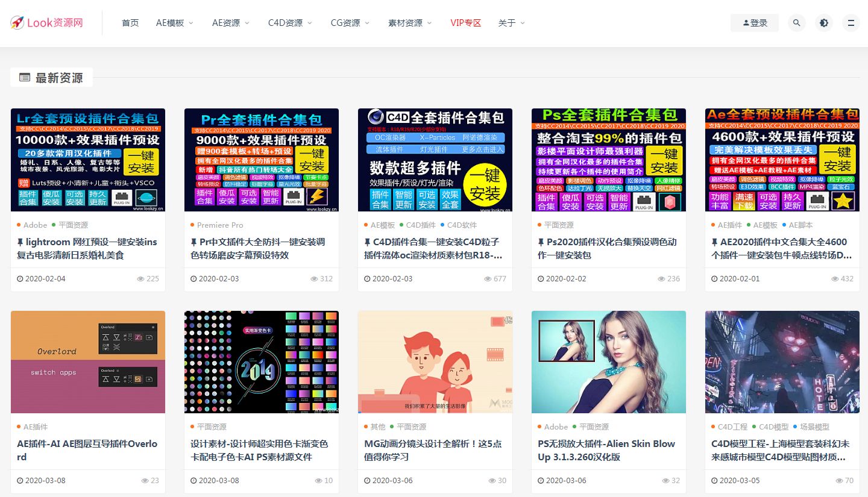868x497 pixels.
Task: Click the 最新资源 section heading
Action: (51, 78)
